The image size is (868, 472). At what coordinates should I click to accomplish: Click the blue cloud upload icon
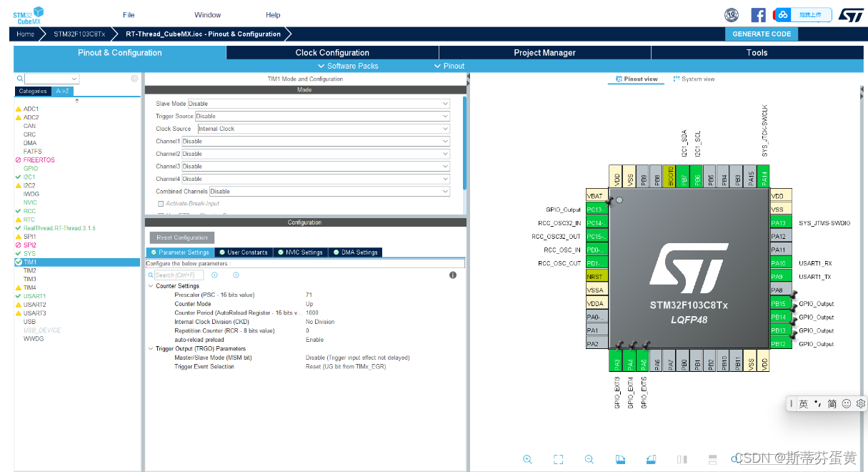(x=782, y=14)
